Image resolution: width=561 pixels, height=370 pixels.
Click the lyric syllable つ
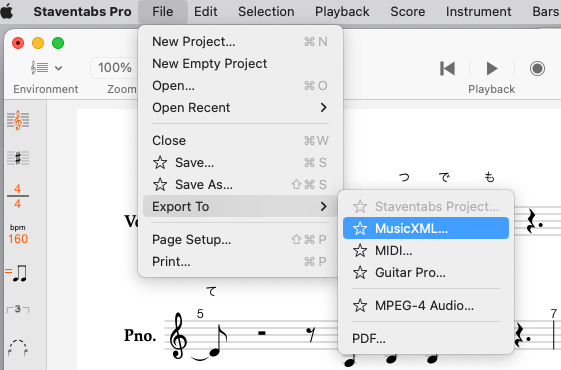(x=404, y=177)
